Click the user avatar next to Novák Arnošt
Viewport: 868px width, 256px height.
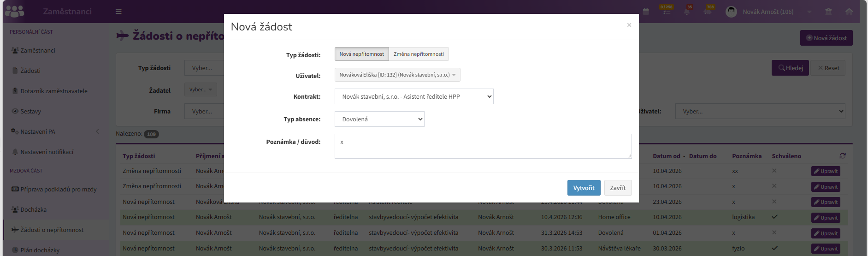click(731, 12)
